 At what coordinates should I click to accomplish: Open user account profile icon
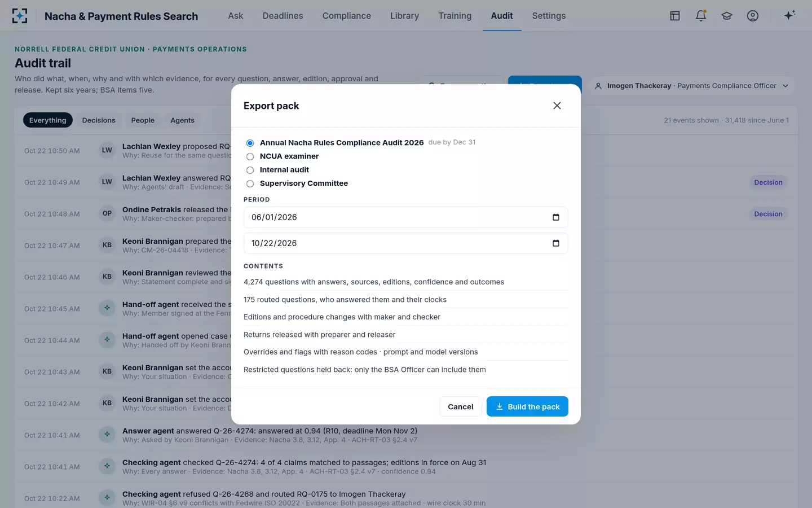(x=753, y=16)
